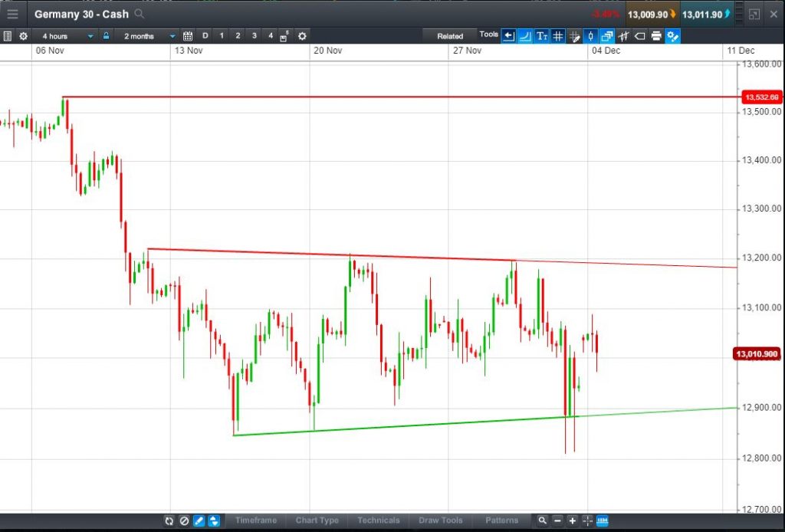Screen dimensions: 785x532
Task: Open the 2 months period dropdown
Action: coord(148,36)
